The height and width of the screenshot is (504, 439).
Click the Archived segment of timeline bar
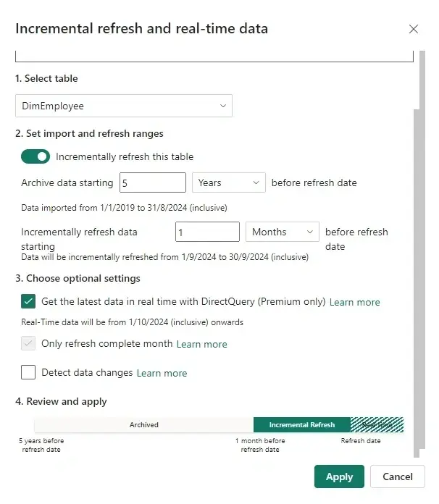click(x=143, y=425)
